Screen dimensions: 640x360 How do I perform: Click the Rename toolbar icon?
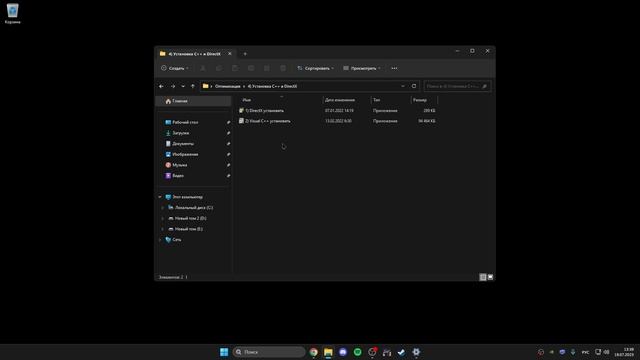click(251, 68)
